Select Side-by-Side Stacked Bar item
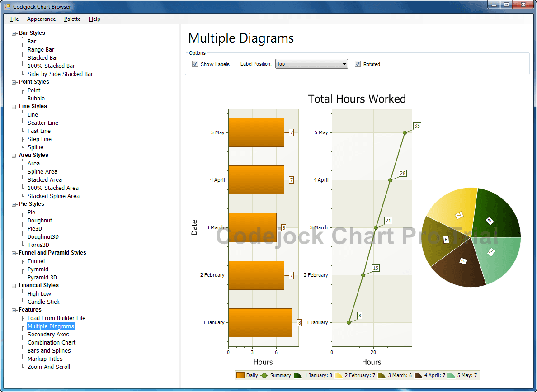This screenshot has width=537, height=392. click(60, 74)
